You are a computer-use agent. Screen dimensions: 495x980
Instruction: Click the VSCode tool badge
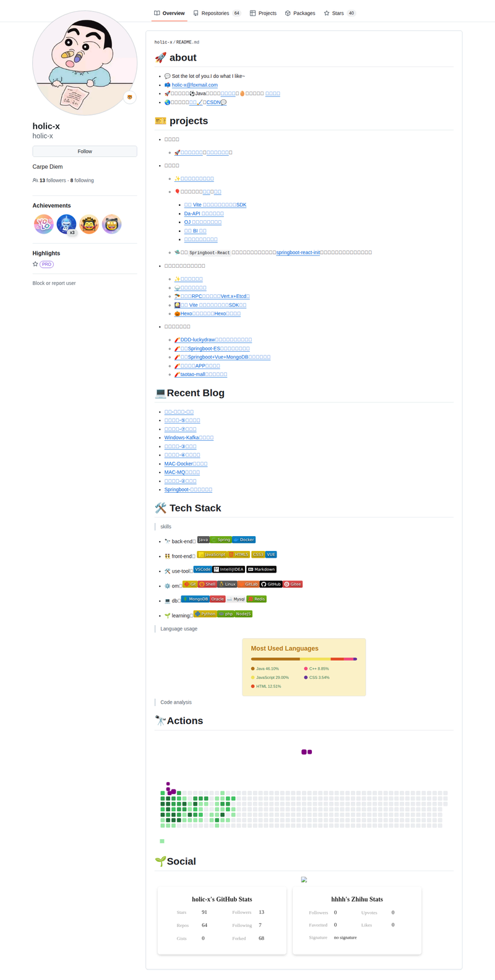click(202, 569)
